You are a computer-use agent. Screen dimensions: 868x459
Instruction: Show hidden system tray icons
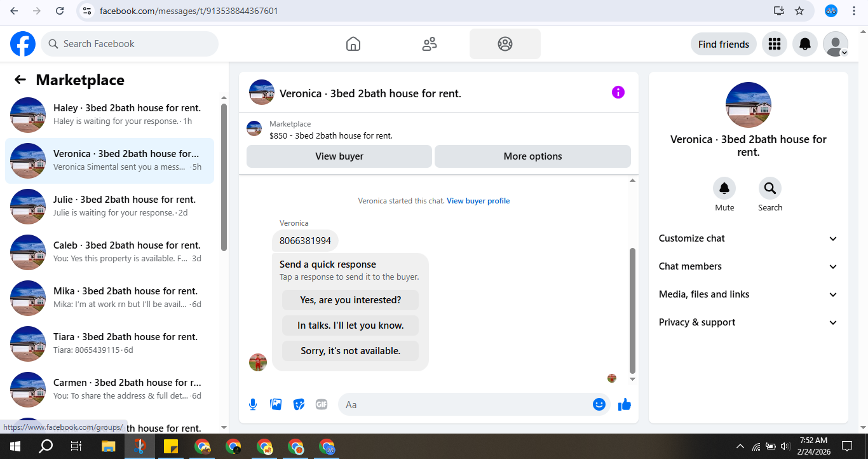click(x=740, y=446)
